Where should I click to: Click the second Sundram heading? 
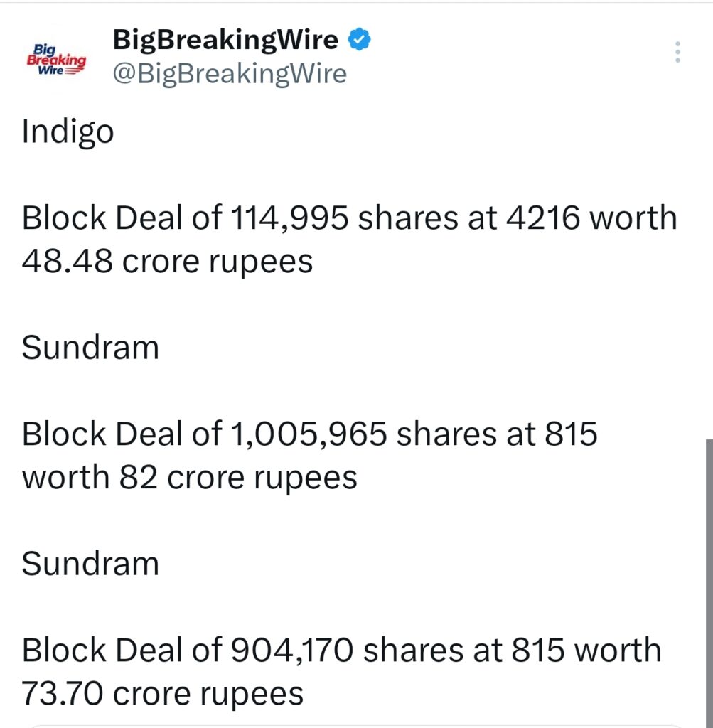tap(90, 563)
